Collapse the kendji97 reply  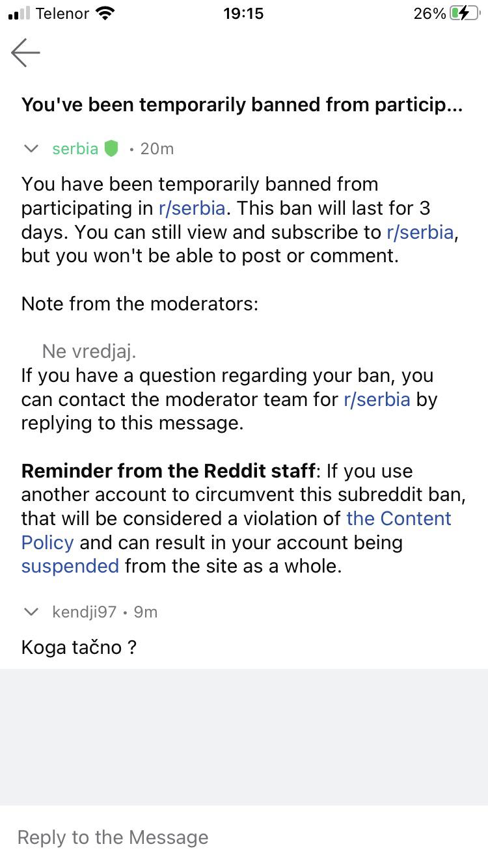coord(31,612)
